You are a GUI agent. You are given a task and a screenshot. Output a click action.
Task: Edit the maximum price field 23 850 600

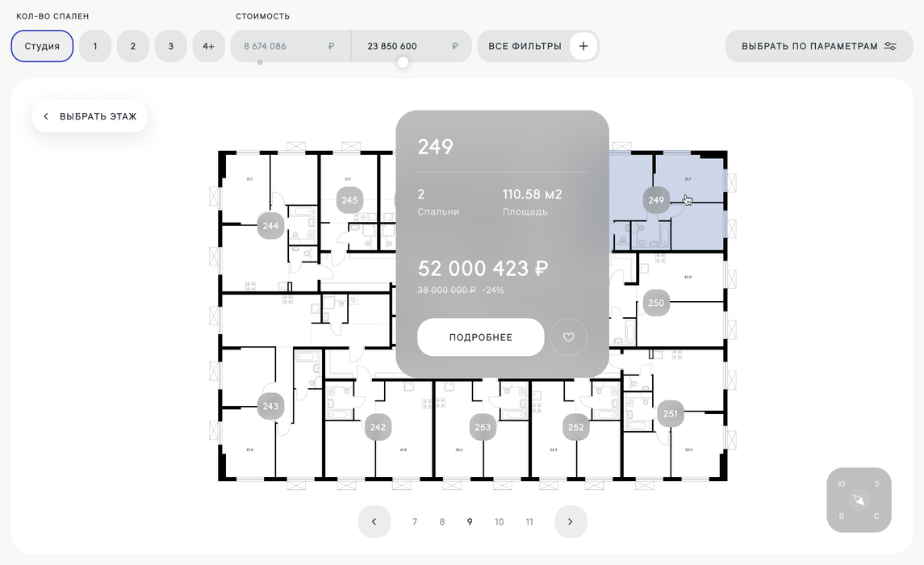click(412, 46)
